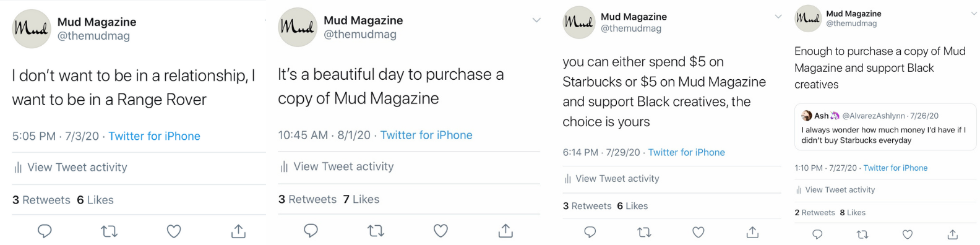Open the chevron menu on the beautiful day tweet
Screen dimensions: 980x245
(536, 20)
